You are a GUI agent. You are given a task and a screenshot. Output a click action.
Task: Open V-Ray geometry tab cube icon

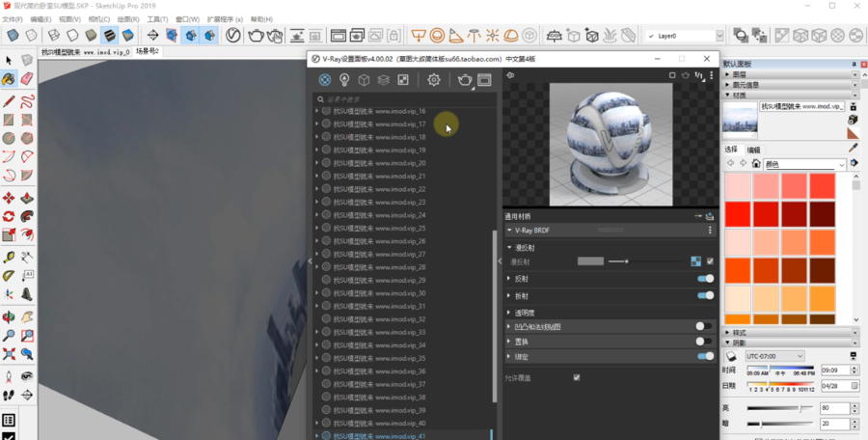(x=364, y=80)
